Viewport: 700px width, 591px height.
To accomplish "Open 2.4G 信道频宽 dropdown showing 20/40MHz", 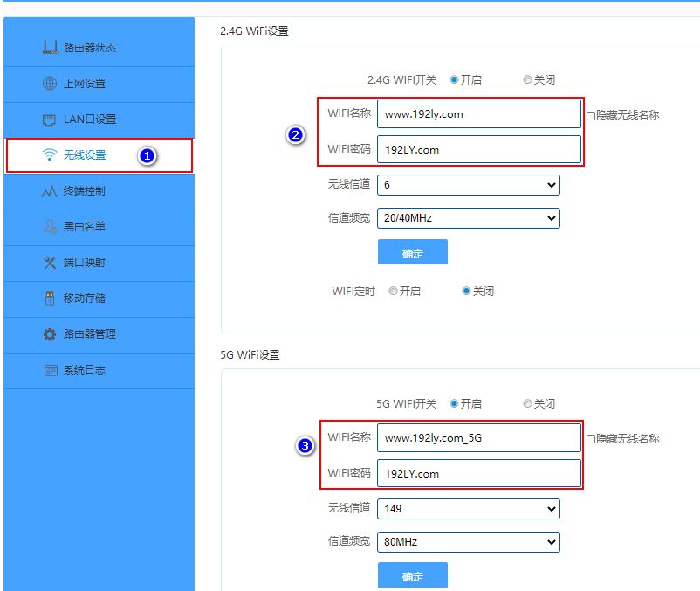I will [x=469, y=218].
